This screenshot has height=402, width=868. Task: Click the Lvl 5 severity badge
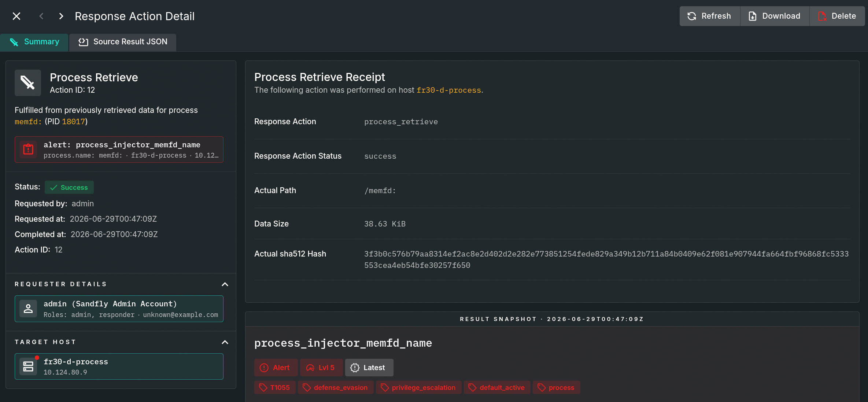[321, 368]
